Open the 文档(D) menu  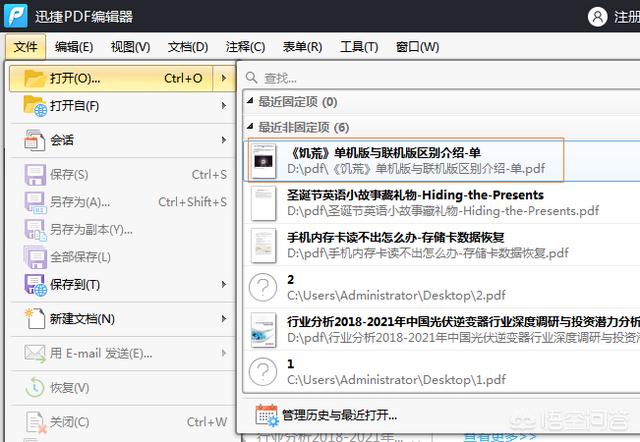coord(188,47)
